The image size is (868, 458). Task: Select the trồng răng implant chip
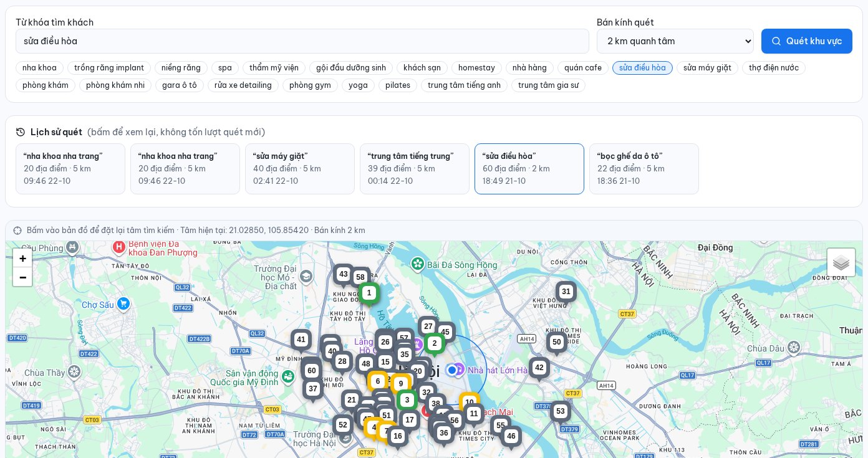click(x=109, y=68)
